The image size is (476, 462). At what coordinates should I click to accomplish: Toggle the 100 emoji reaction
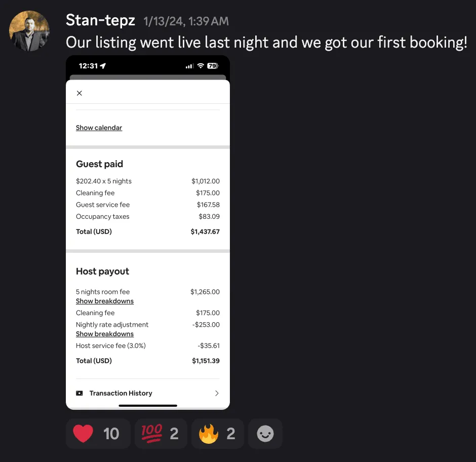pos(161,434)
